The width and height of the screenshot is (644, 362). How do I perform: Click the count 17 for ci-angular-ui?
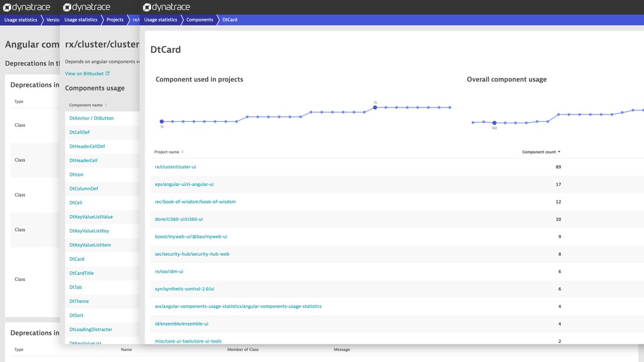tap(558, 184)
